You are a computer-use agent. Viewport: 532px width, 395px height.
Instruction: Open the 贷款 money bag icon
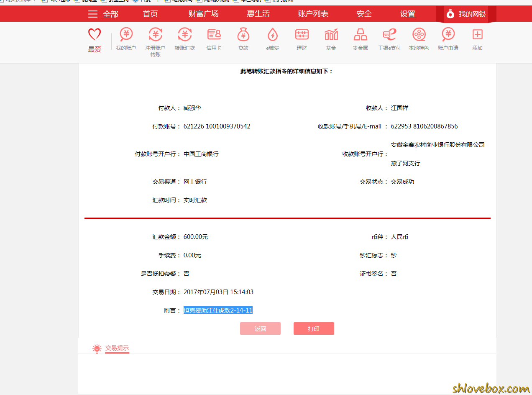243,34
